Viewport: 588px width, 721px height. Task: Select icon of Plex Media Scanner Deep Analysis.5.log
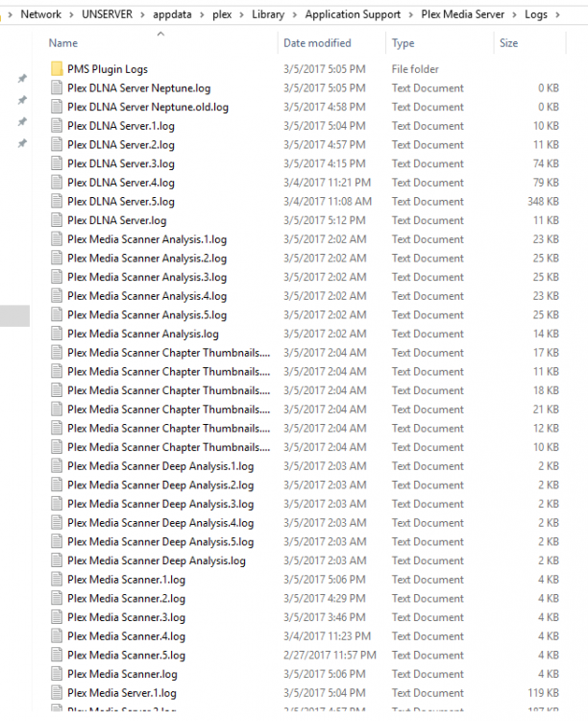tap(57, 541)
